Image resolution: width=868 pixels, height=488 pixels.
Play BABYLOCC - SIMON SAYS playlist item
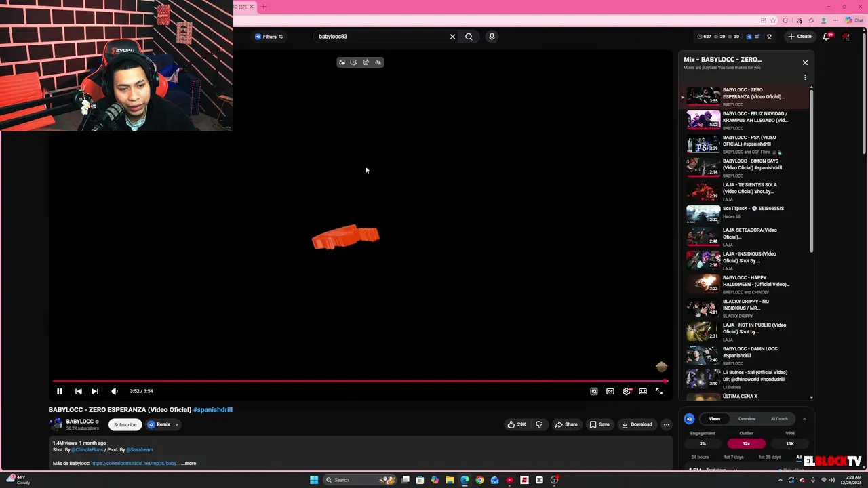pyautogui.click(x=745, y=167)
